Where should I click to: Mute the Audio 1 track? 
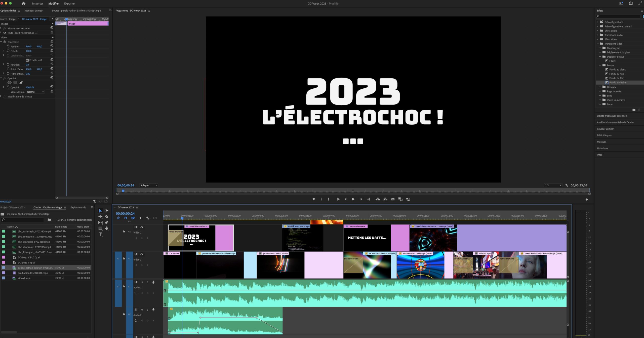[142, 282]
